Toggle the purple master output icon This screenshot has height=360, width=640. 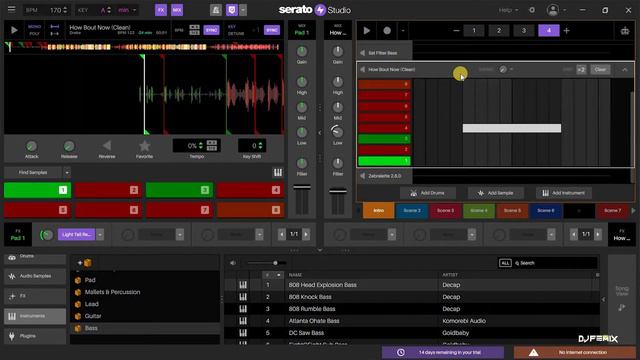(232, 10)
